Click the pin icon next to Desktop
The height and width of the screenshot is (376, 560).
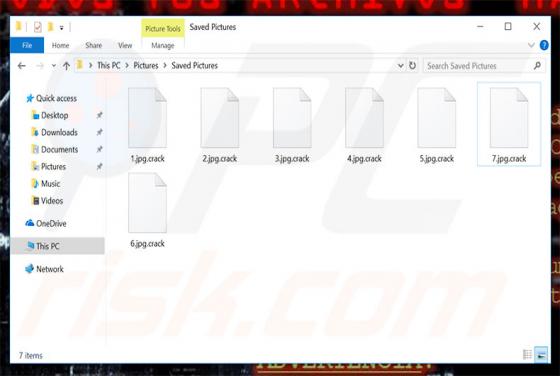(x=99, y=115)
